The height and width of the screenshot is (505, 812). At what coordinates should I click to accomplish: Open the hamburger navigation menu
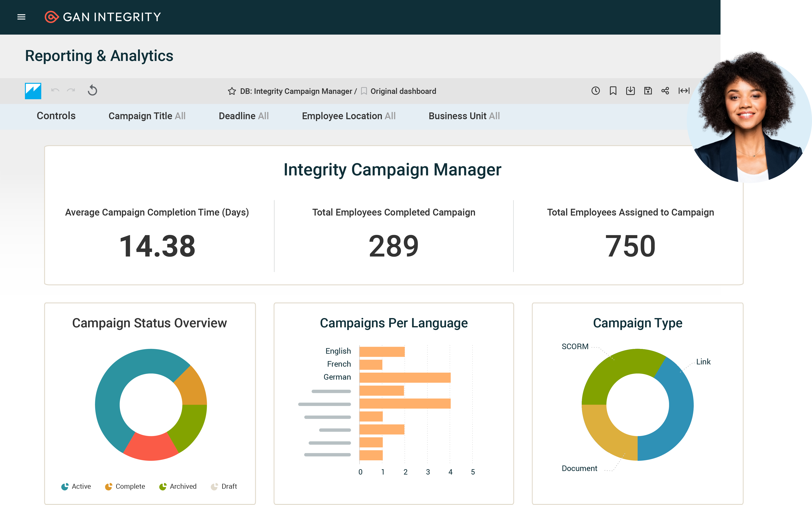tap(21, 17)
